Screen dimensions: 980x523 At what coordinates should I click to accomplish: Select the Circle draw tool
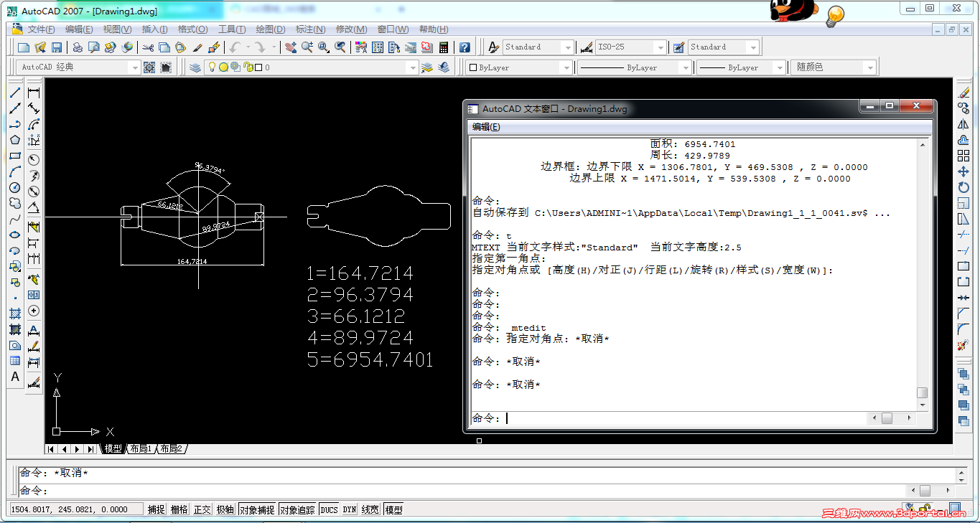[x=15, y=187]
